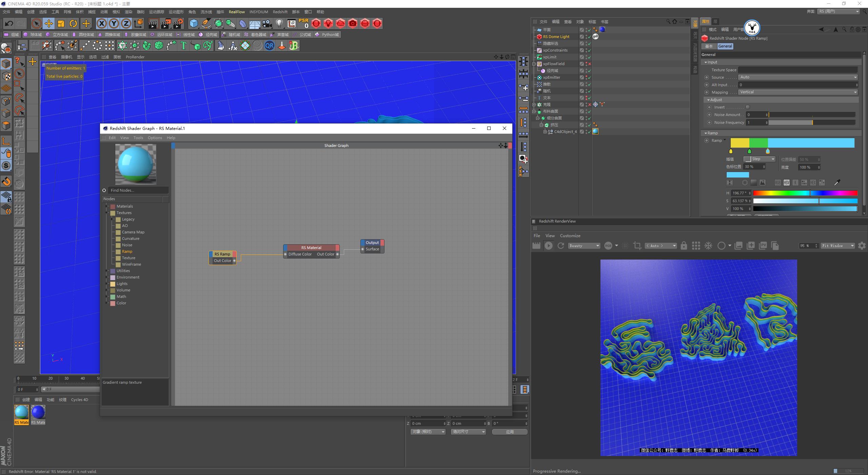This screenshot has height=475, width=868.
Task: Open RenderView settings via the gear icon
Action: (x=862, y=246)
